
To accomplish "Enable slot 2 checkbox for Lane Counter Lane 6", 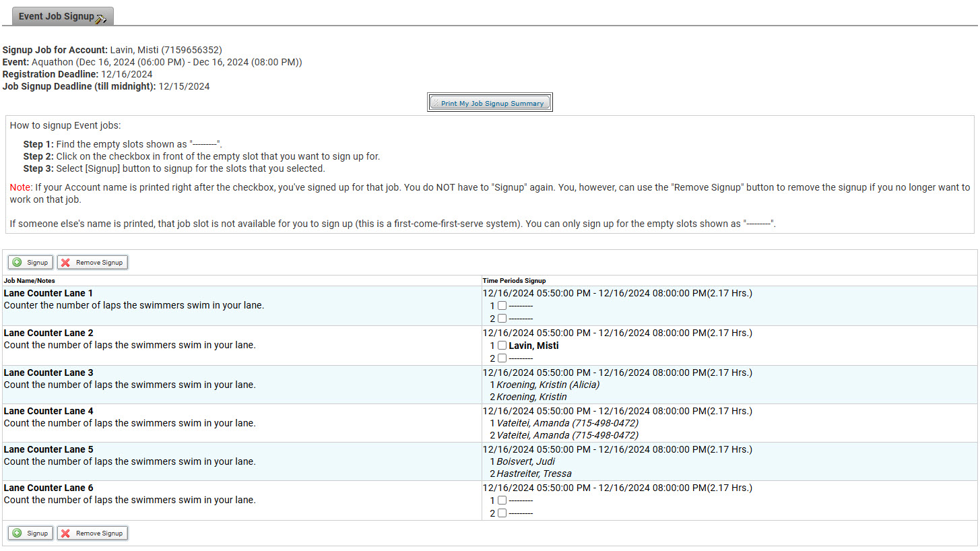I will (x=502, y=513).
